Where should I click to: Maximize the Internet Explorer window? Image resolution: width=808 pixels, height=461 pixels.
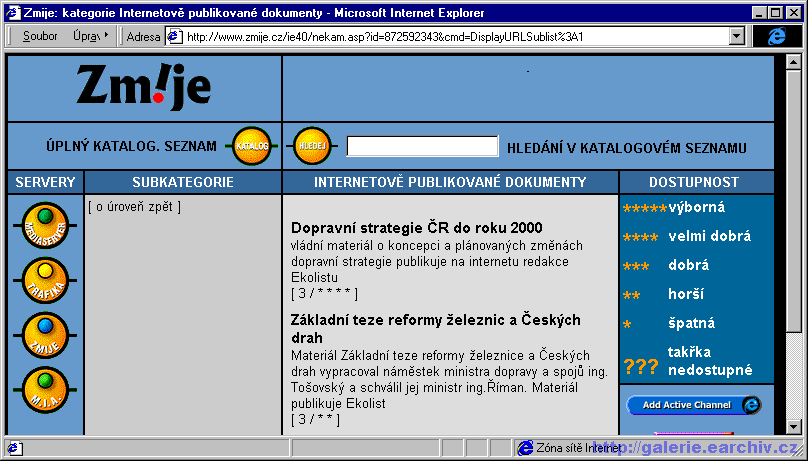click(x=775, y=13)
